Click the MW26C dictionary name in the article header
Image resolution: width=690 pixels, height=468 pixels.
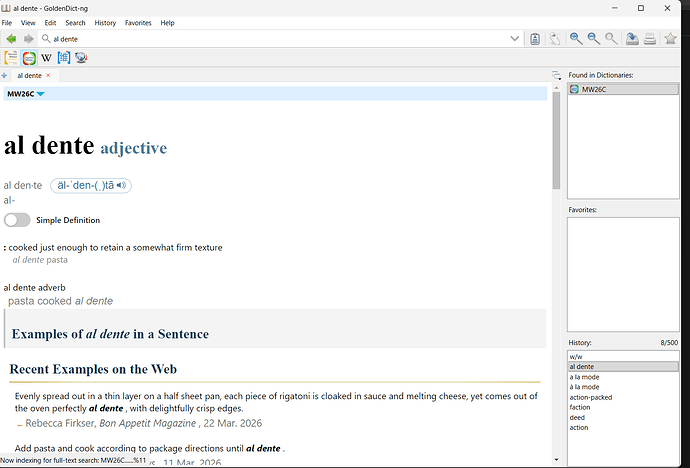coord(20,94)
